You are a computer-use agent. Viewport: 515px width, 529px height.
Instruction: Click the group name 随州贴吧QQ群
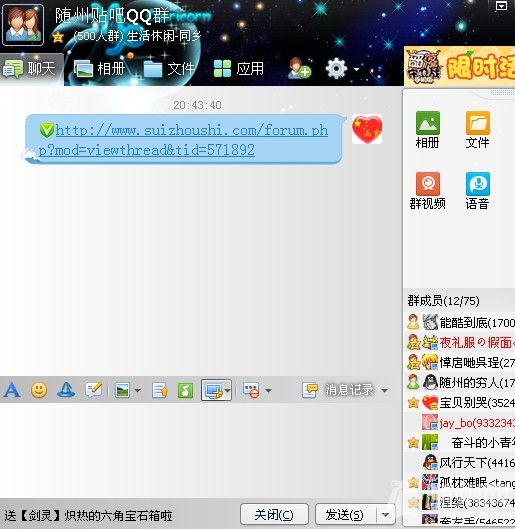click(x=112, y=16)
